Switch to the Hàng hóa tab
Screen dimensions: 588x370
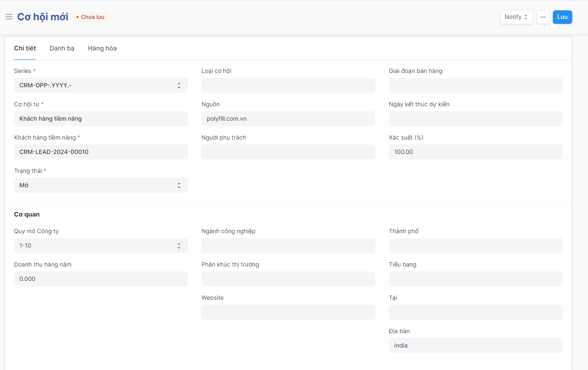pos(102,48)
